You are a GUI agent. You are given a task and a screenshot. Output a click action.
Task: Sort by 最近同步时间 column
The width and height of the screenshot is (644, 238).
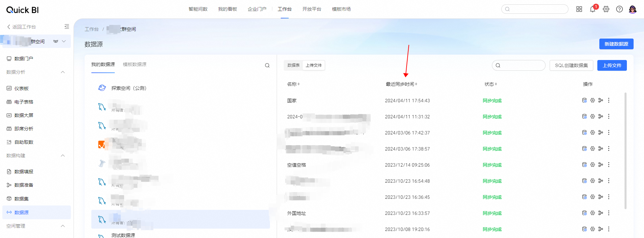[401, 84]
